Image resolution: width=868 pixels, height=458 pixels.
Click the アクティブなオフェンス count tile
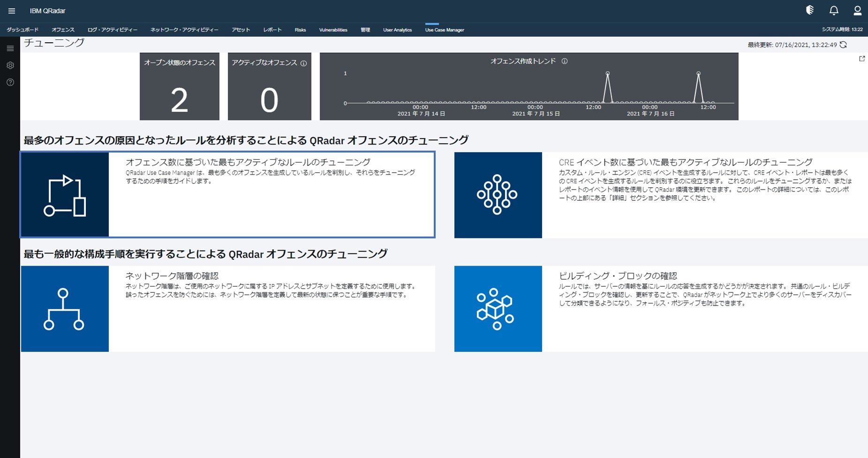point(270,86)
